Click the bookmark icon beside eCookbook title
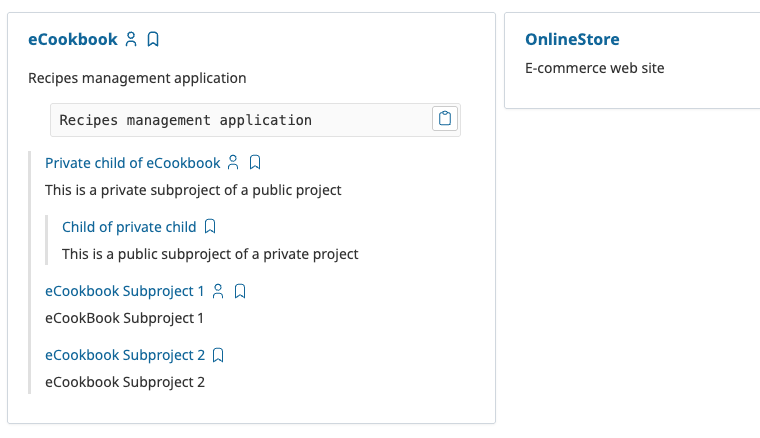This screenshot has width=760, height=438. [x=153, y=40]
